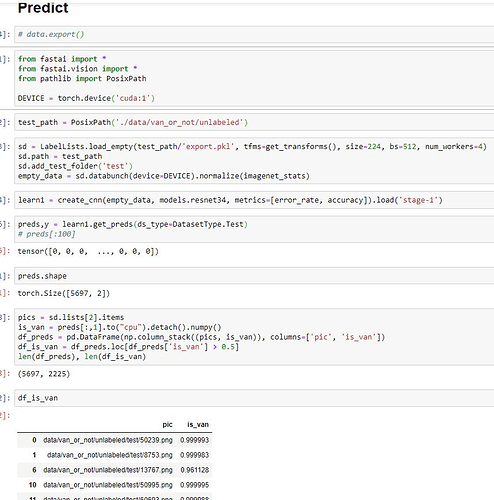Click row index 10 in the dataframe
The height and width of the screenshot is (500, 494).
[x=32, y=485]
